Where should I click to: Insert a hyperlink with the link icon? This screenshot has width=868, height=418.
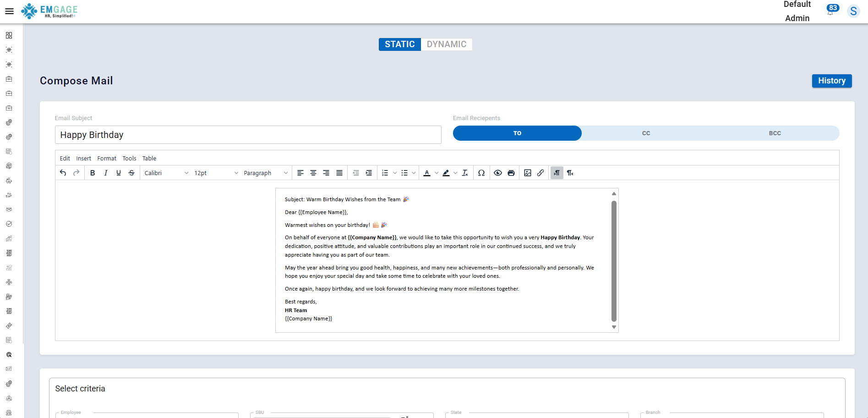point(540,173)
